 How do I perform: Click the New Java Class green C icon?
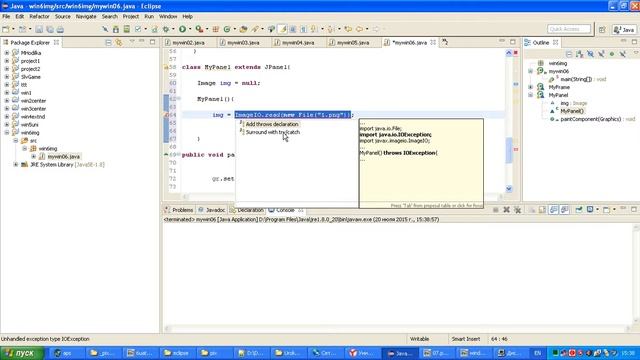click(227, 29)
